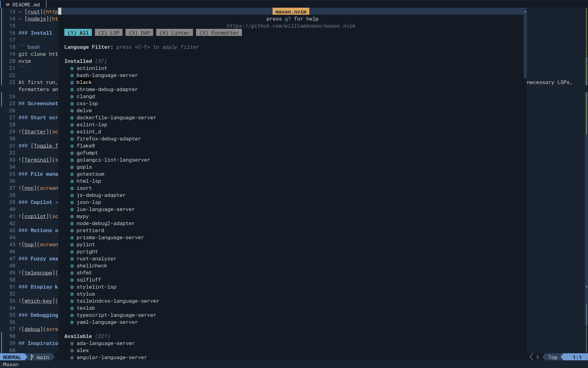Toggle the (3) DAP filter
The width and height of the screenshot is (588, 368).
click(x=139, y=33)
